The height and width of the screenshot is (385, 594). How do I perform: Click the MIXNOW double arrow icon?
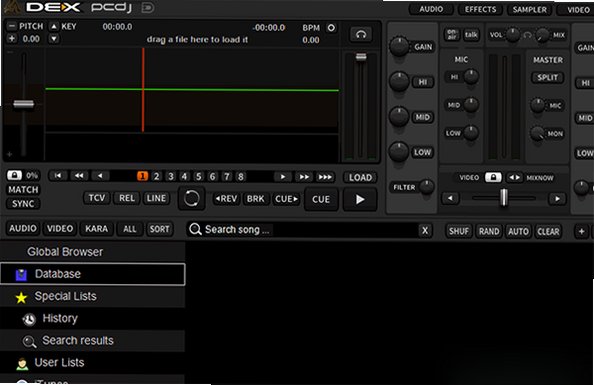[x=514, y=177]
